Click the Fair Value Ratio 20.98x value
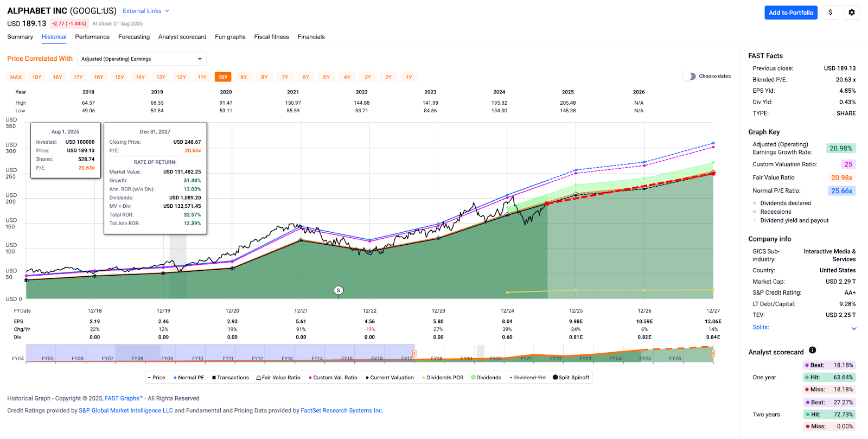 coord(842,177)
